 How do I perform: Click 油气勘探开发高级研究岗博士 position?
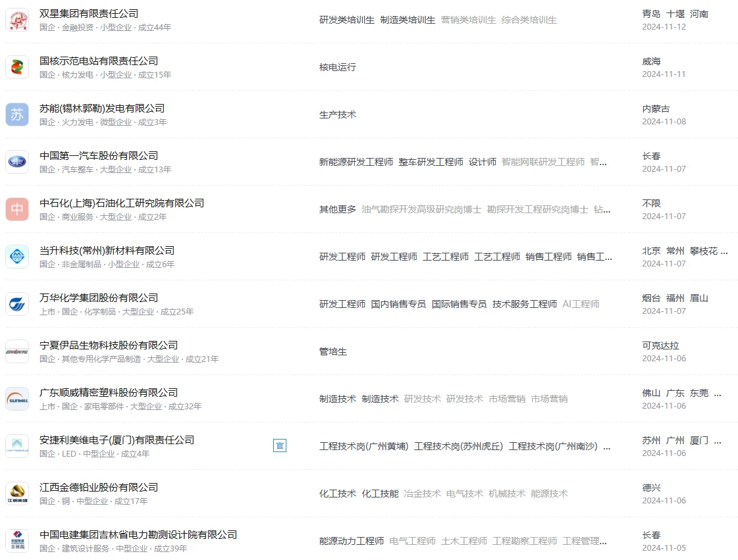421,209
